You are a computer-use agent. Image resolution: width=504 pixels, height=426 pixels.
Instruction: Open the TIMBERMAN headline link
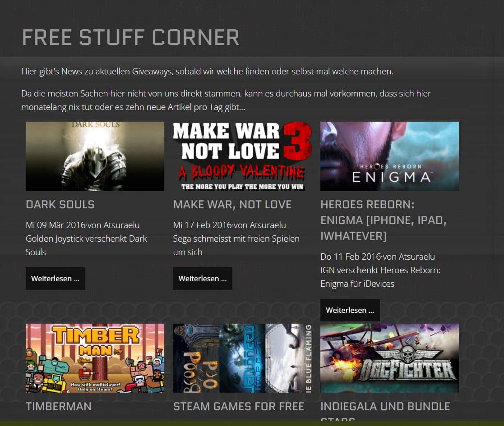pos(59,407)
